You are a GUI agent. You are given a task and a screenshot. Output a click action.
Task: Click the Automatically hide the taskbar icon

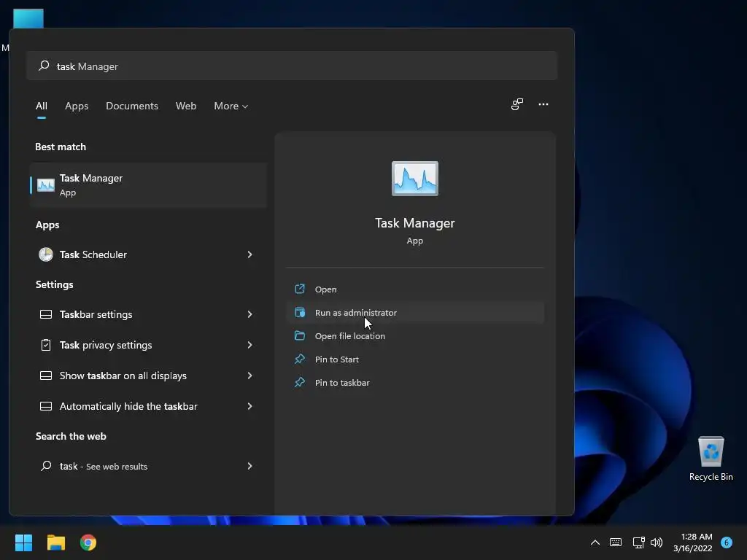tap(46, 406)
